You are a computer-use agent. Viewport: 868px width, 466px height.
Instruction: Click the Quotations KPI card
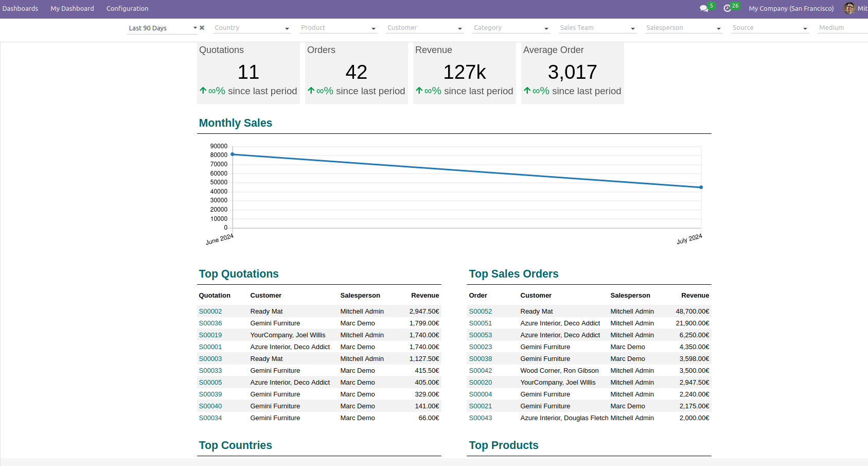click(x=249, y=73)
